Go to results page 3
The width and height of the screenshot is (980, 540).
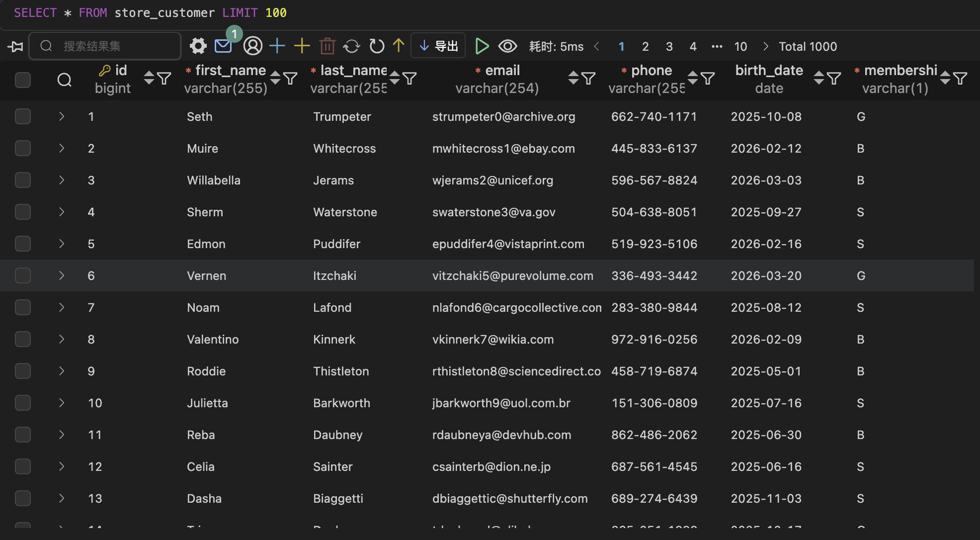669,47
